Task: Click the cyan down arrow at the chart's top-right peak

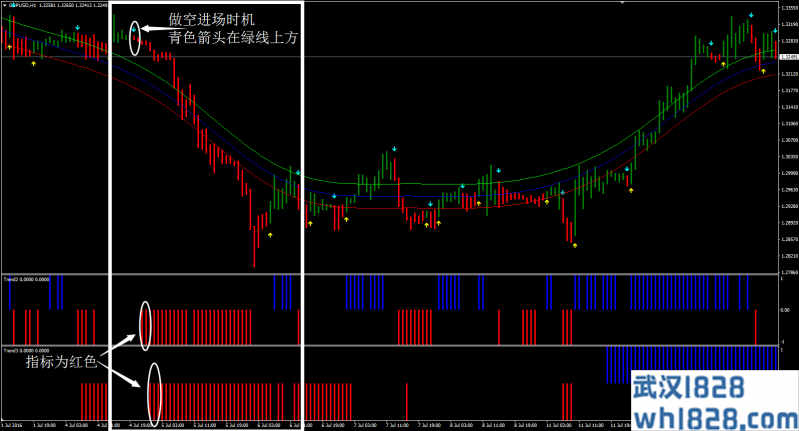Action: coord(750,15)
